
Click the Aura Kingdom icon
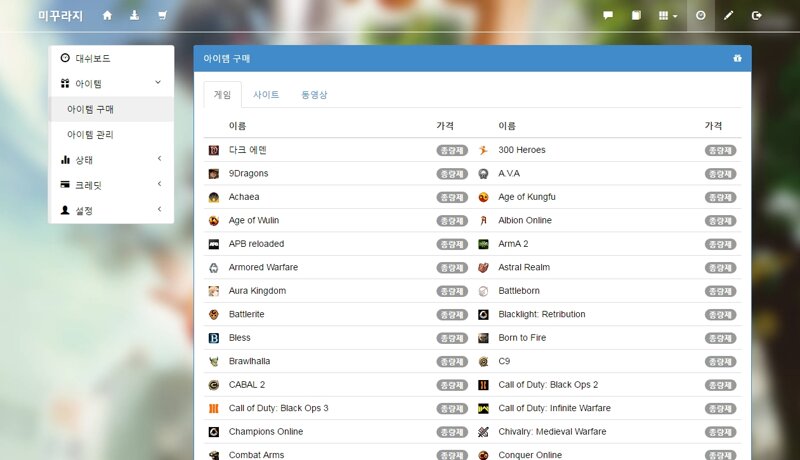pyautogui.click(x=214, y=291)
